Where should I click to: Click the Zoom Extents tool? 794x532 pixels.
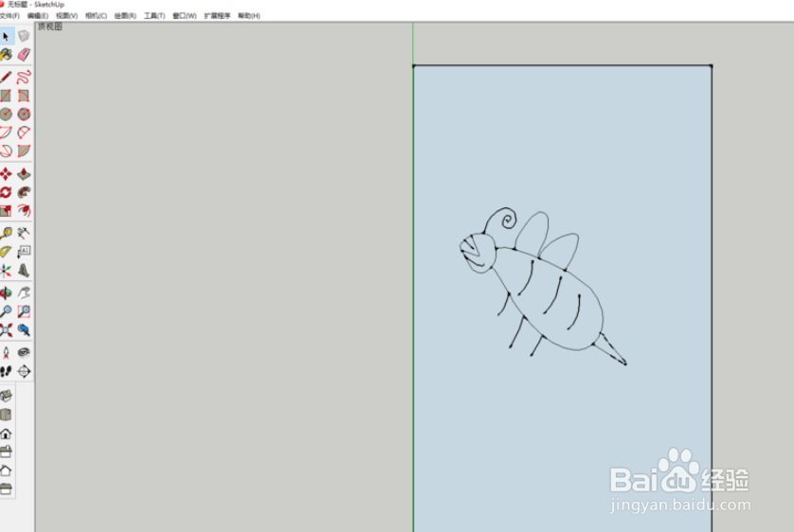6,330
